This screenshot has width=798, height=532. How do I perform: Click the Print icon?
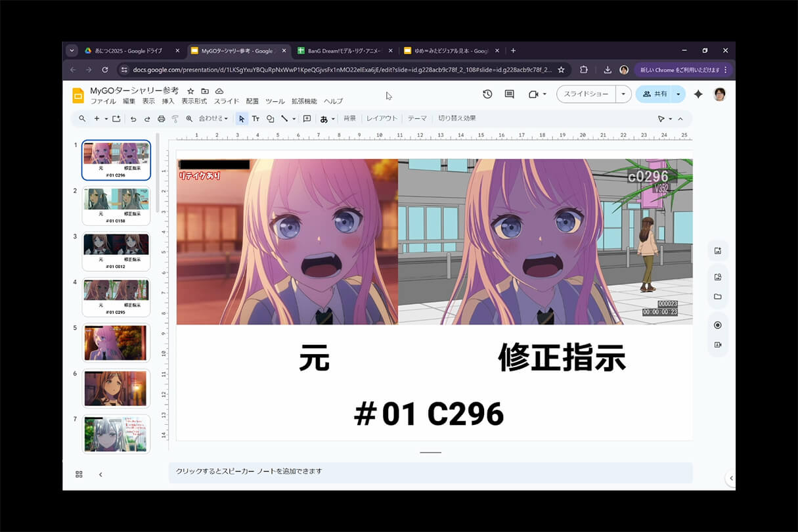[161, 119]
